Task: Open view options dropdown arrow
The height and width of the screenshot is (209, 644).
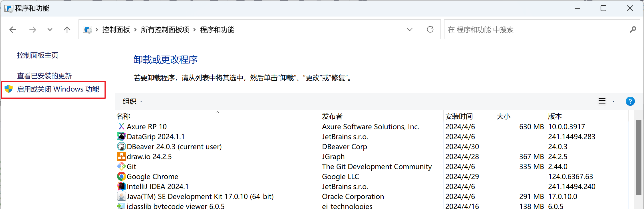Action: 613,101
